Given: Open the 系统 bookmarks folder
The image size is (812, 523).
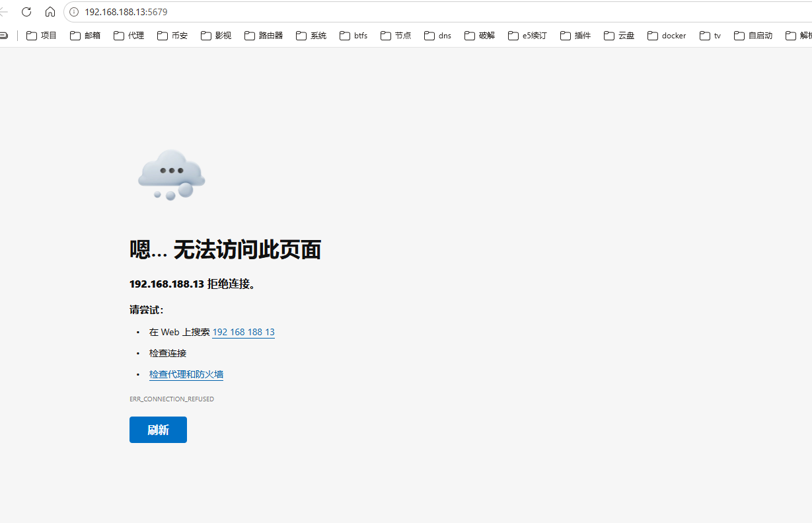Looking at the screenshot, I should pos(311,36).
